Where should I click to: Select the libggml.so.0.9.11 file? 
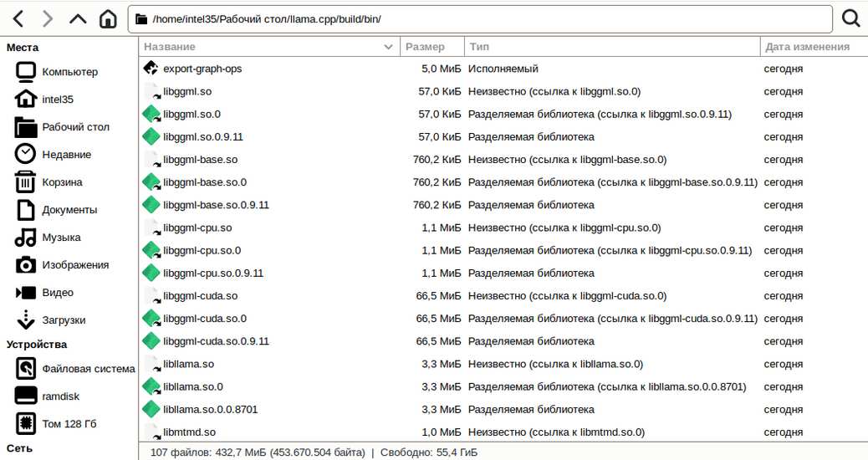click(x=203, y=136)
